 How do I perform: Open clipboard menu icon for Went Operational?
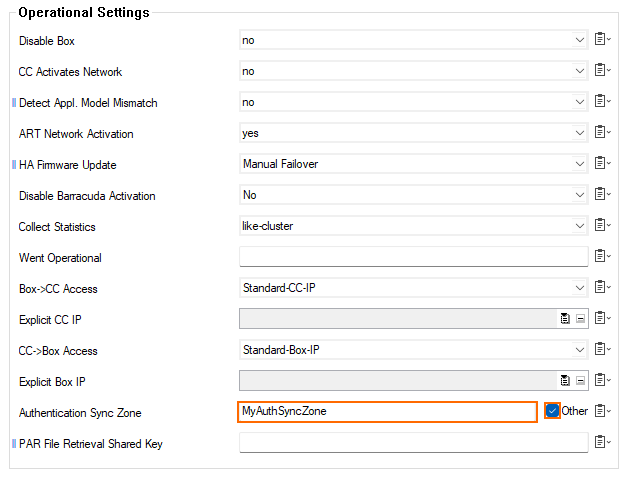[x=602, y=256]
